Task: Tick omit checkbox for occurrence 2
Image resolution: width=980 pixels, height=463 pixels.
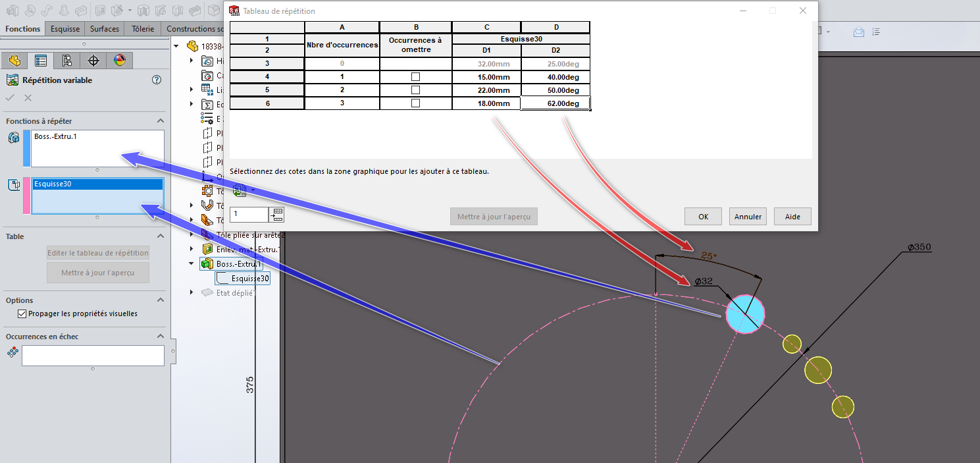Action: (x=415, y=90)
